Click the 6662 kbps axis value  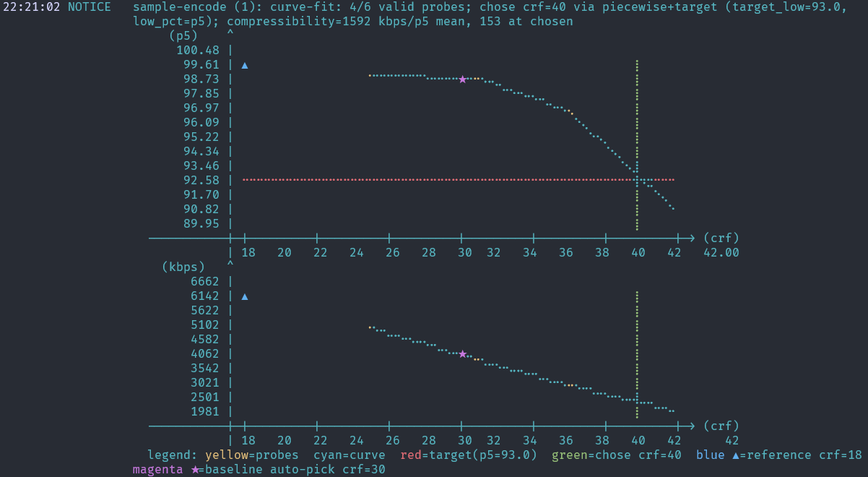point(205,282)
